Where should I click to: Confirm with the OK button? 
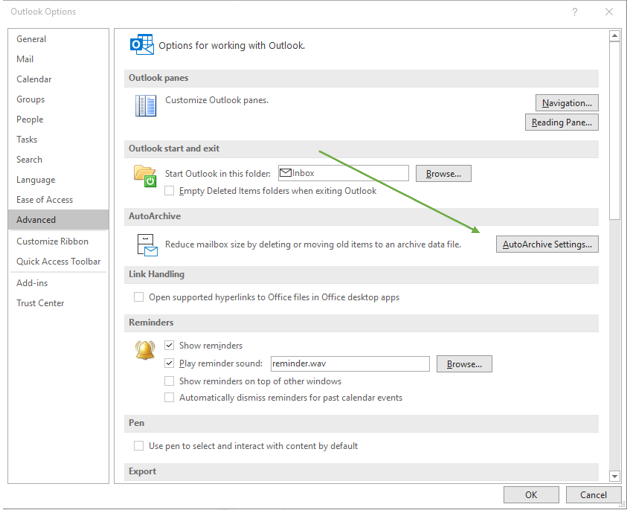531,495
